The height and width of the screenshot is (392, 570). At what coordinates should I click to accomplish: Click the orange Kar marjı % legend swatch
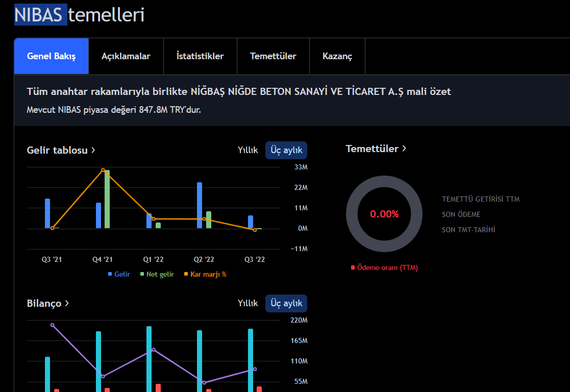(x=186, y=274)
